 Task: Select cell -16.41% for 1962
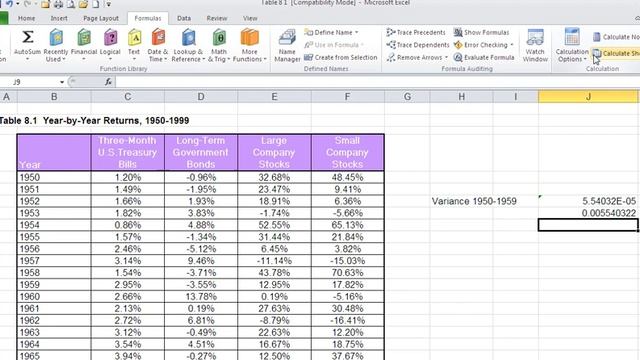tap(347, 320)
